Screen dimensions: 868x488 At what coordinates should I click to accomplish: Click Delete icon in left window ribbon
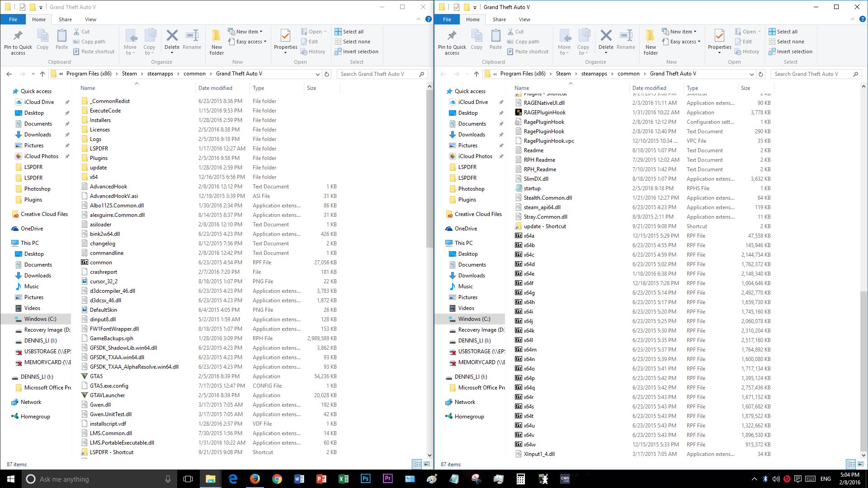[x=172, y=36]
